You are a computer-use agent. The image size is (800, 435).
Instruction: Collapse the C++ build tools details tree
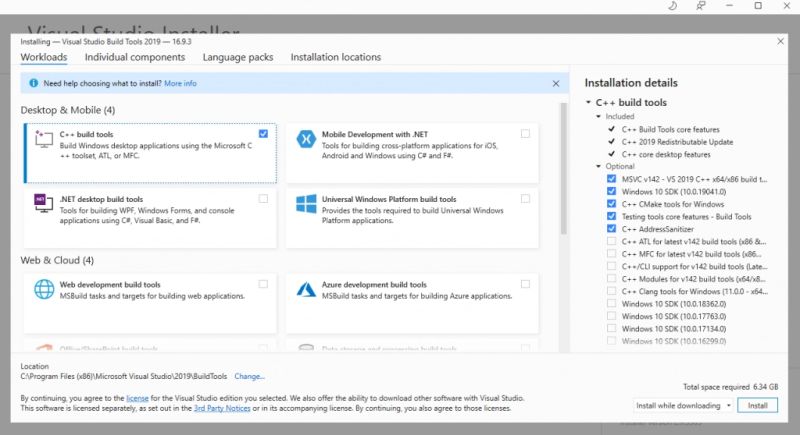click(x=588, y=102)
